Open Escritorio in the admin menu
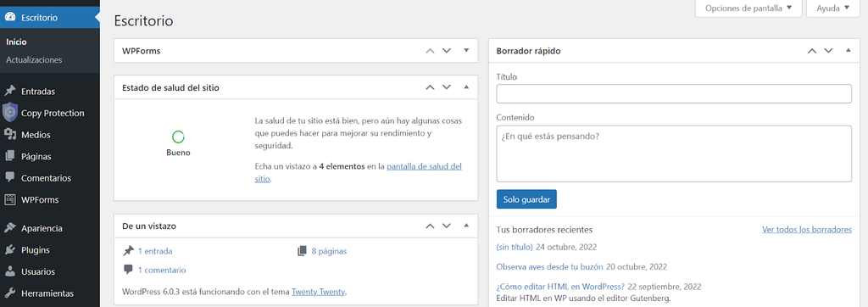This screenshot has width=868, height=307. [x=50, y=18]
